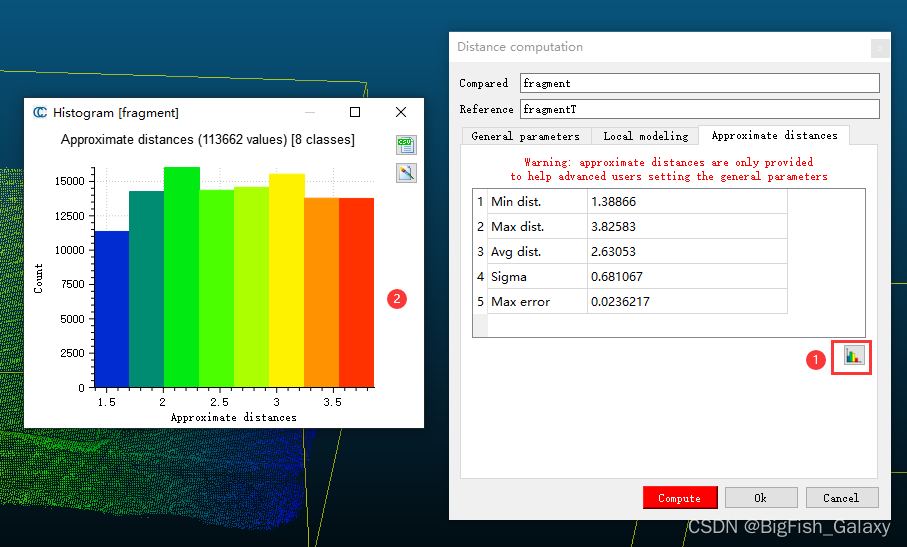Viewport: 907px width, 547px height.
Task: Click CloudCompare logo in Histogram title bar
Action: click(40, 112)
